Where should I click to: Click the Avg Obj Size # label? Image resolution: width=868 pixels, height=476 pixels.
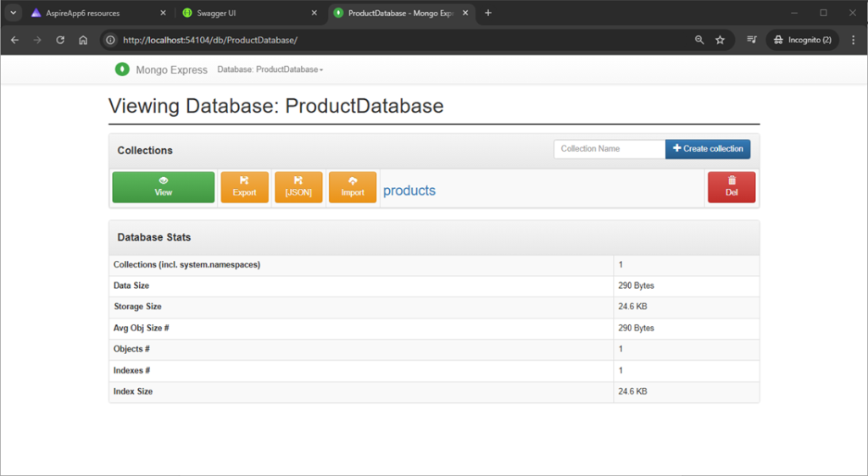pyautogui.click(x=142, y=328)
